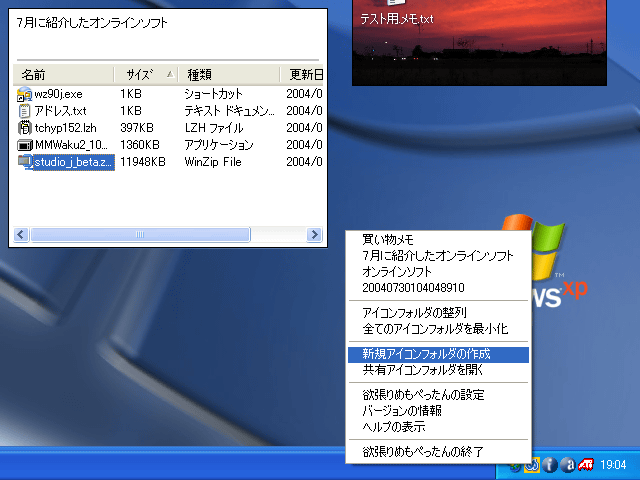Click the アドレス.txt notepad file icon
This screenshot has height=480, width=640.
(24, 111)
